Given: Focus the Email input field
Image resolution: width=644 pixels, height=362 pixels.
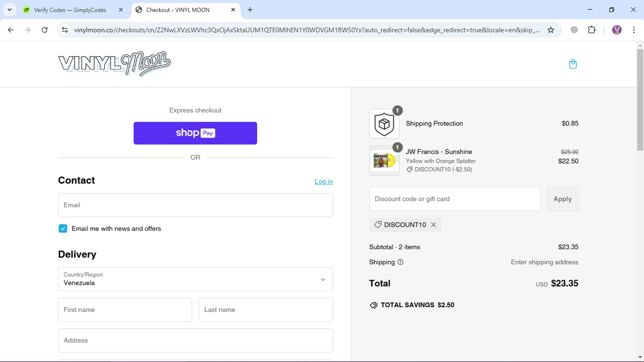Looking at the screenshot, I should pyautogui.click(x=195, y=205).
